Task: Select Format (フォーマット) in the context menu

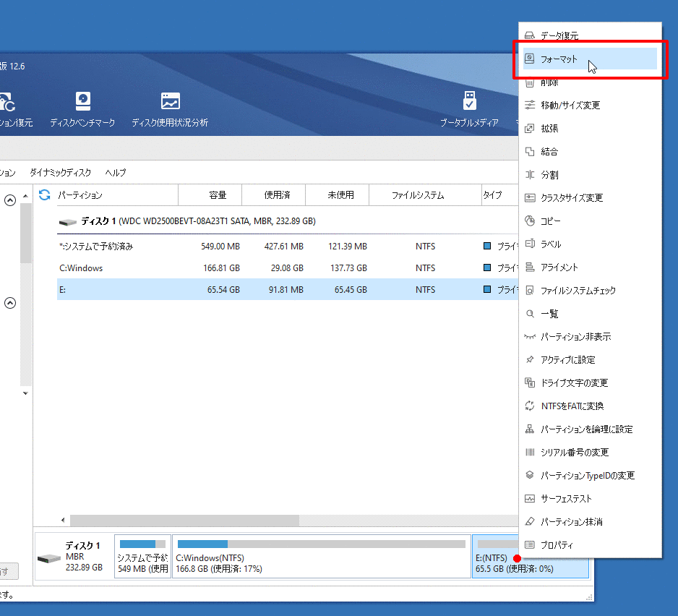Action: (x=559, y=59)
